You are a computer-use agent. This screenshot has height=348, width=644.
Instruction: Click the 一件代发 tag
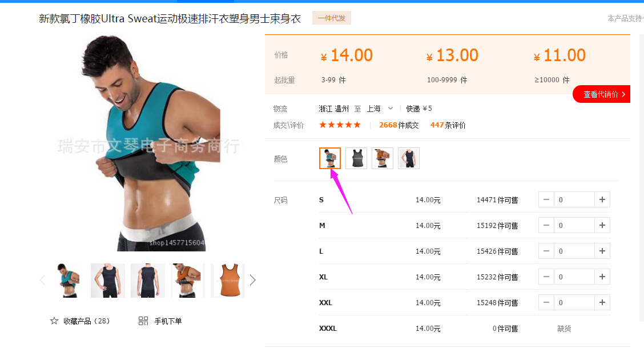(x=332, y=18)
